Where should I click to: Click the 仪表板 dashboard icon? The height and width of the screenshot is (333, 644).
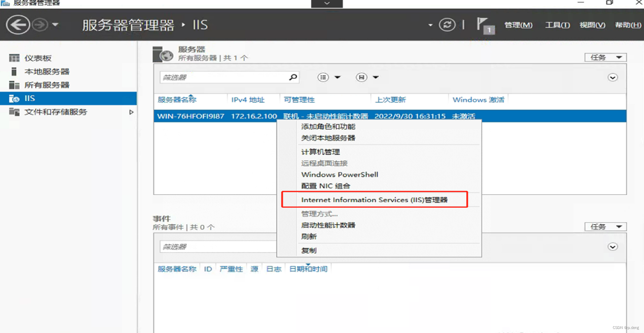(14, 58)
